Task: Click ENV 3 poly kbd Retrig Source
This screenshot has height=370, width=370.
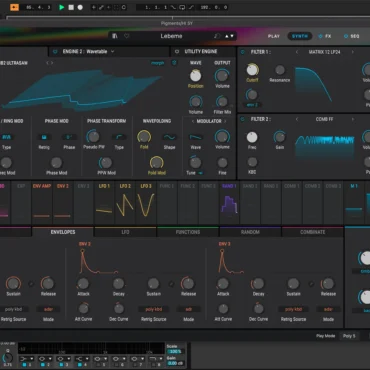Action: click(293, 309)
